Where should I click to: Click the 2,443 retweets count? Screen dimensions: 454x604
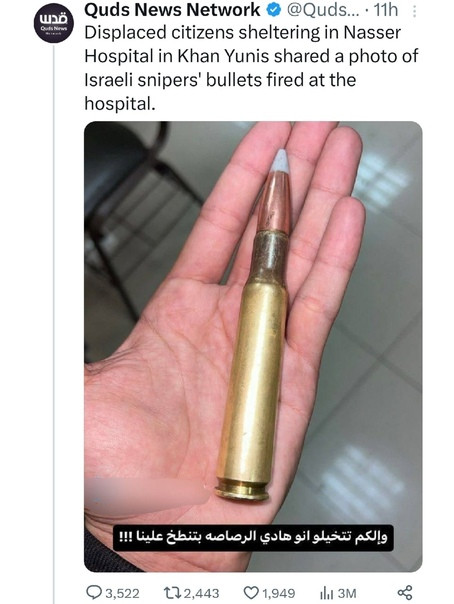coord(201,593)
